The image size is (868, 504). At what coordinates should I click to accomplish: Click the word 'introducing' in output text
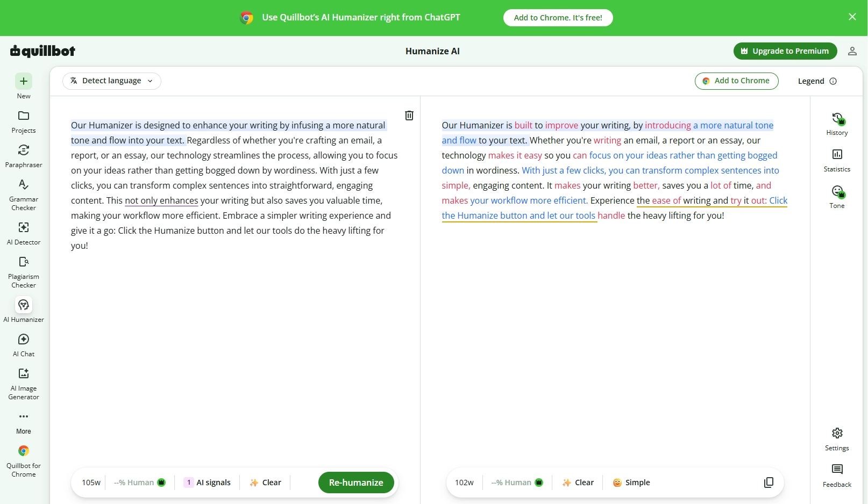(667, 125)
